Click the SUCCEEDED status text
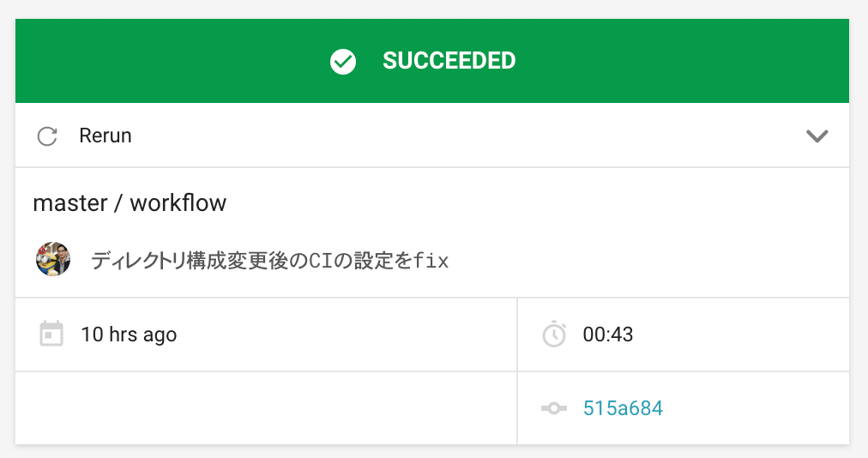Screen dimensions: 868x458 click(449, 62)
